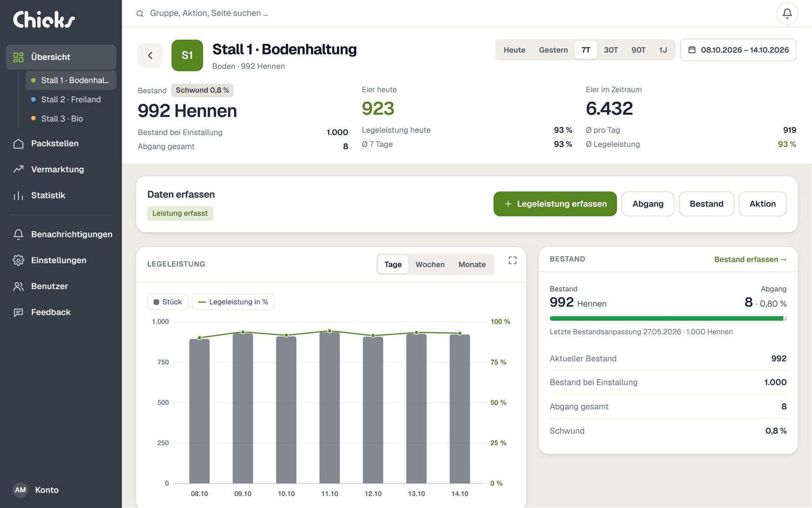
Task: Toggle the Stück series in the chart legend
Action: [168, 302]
